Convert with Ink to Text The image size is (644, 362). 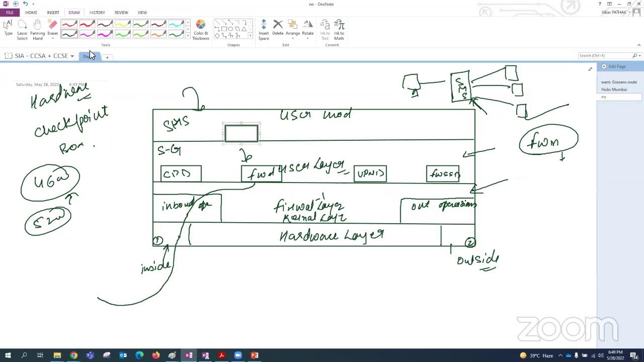coord(325,29)
